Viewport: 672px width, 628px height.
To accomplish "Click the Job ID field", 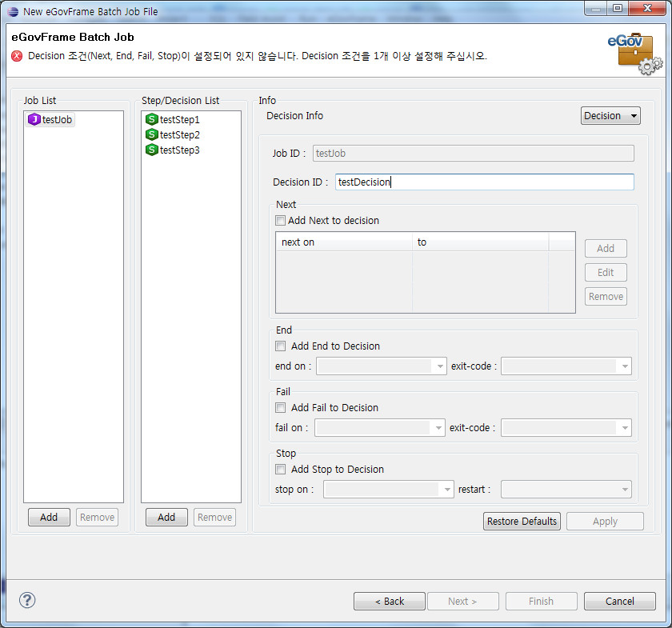I will coord(473,154).
